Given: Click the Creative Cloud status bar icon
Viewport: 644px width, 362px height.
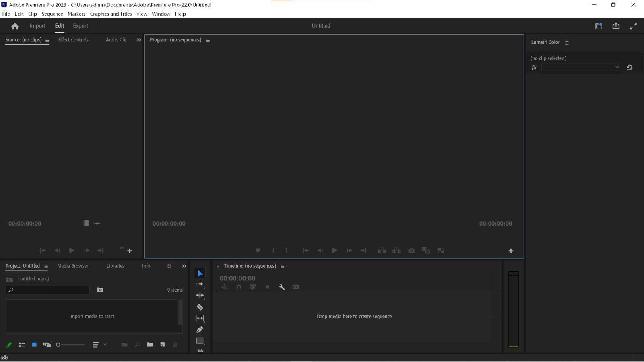Looking at the screenshot, I should coord(4,358).
